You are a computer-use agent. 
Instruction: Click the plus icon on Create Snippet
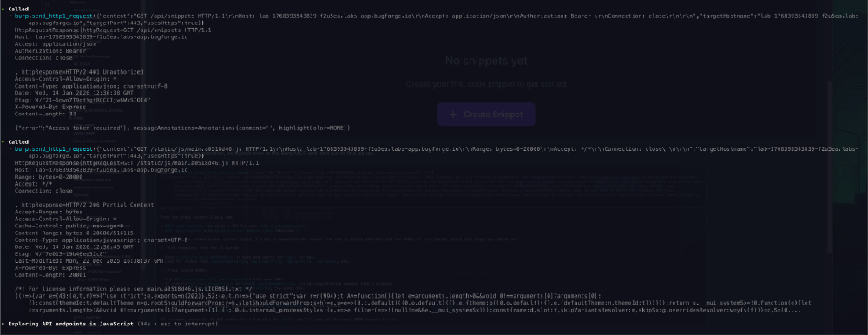pyautogui.click(x=453, y=114)
